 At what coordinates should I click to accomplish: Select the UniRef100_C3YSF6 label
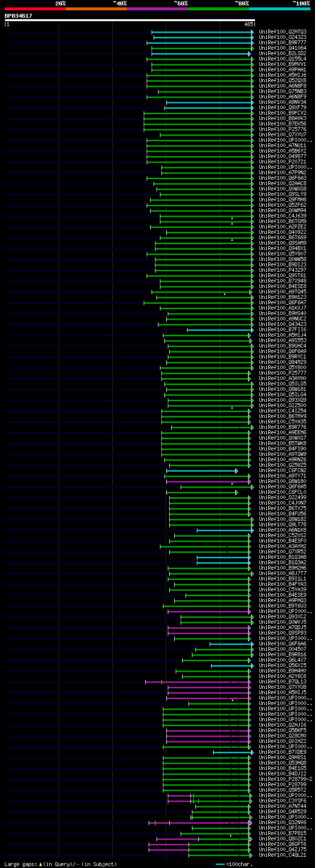(x=283, y=801)
